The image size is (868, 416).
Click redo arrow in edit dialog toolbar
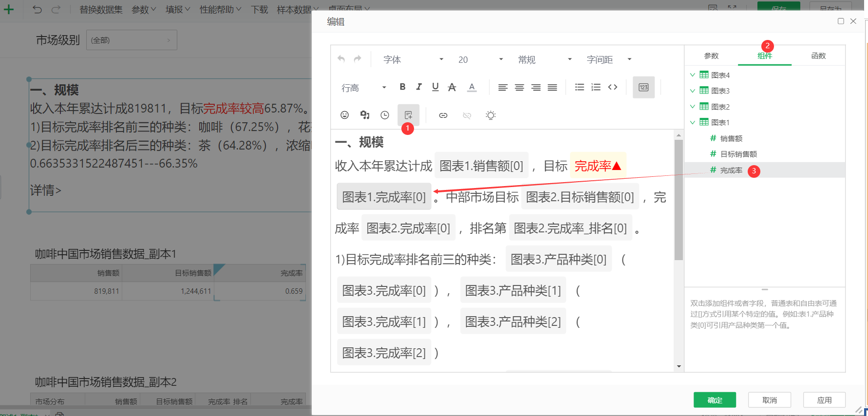[358, 59]
